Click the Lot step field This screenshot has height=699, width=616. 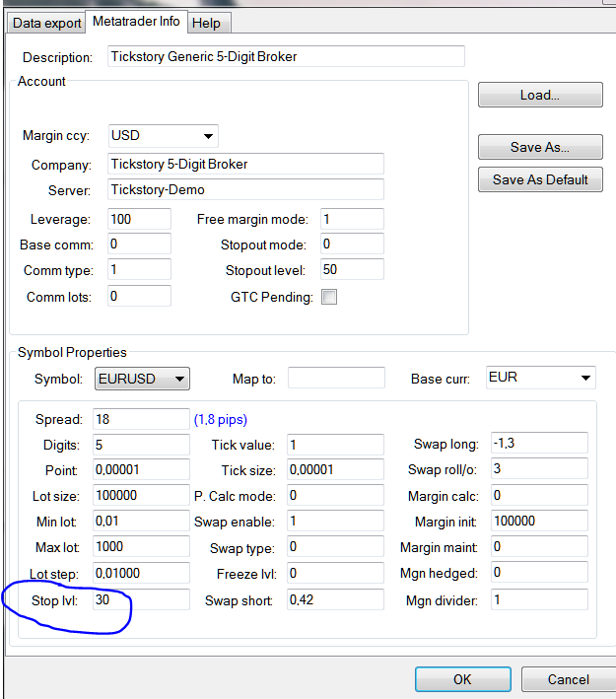point(141,573)
